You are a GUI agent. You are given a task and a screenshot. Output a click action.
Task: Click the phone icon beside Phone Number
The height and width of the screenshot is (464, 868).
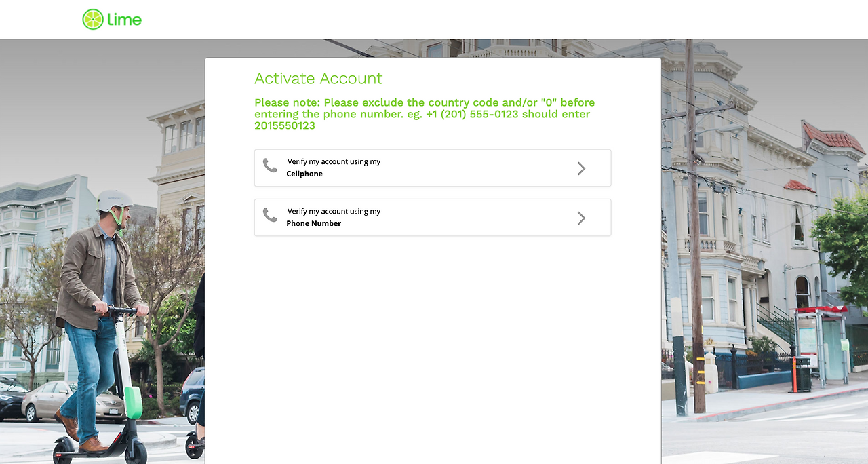[270, 215]
